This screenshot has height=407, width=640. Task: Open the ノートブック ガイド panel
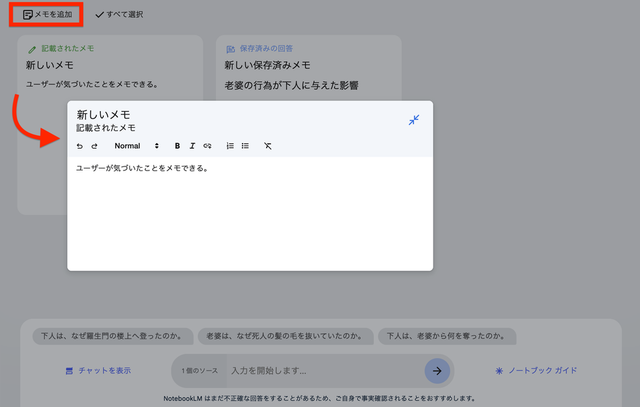[x=534, y=370]
